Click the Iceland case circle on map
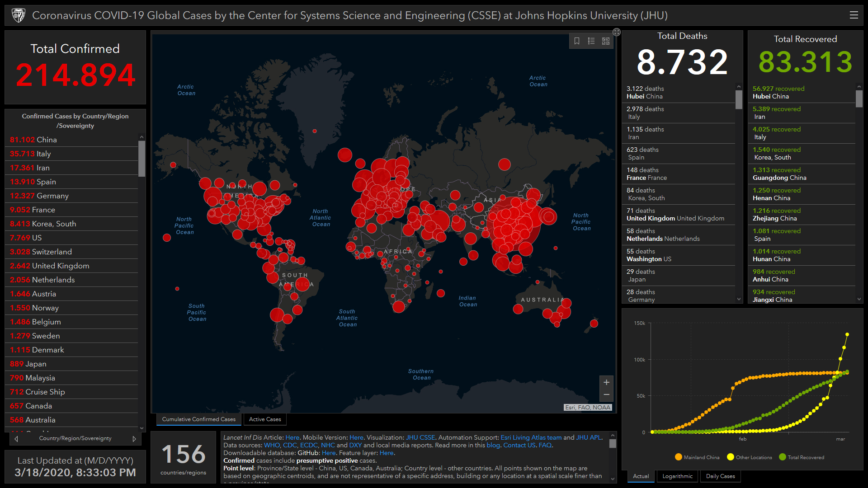 tap(345, 155)
